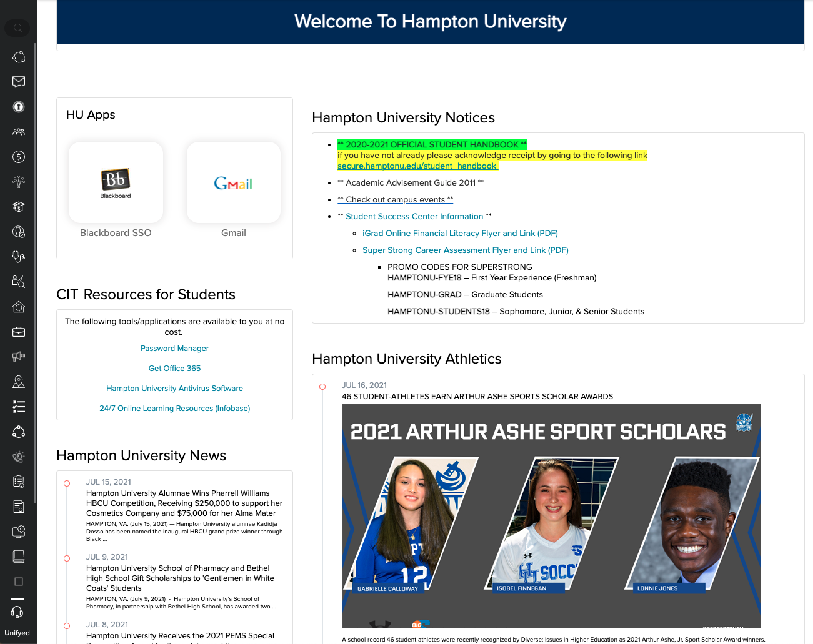Open the secure.hamptonu.edu student handbook link
The width and height of the screenshot is (813, 644).
pos(417,166)
